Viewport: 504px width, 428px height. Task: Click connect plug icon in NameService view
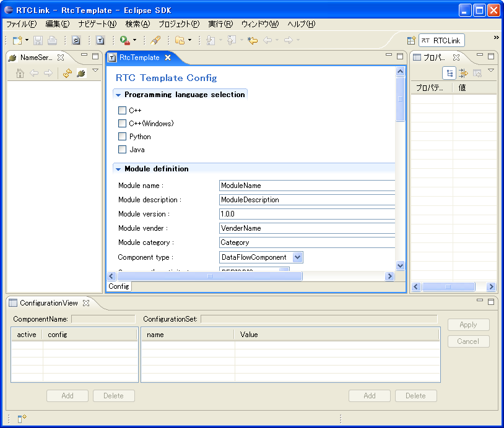81,74
